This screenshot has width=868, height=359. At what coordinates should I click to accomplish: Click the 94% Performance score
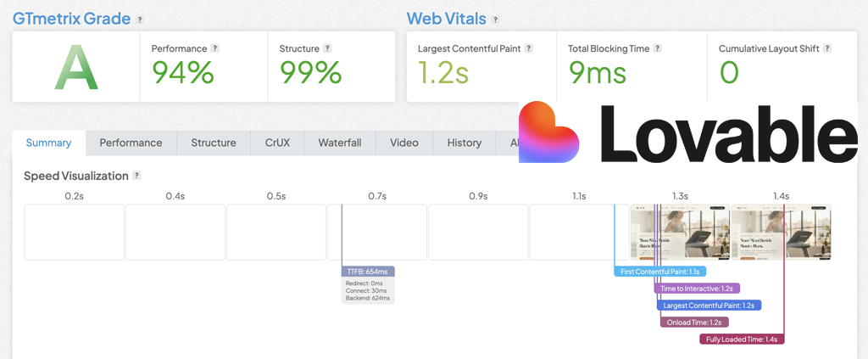[x=183, y=73]
